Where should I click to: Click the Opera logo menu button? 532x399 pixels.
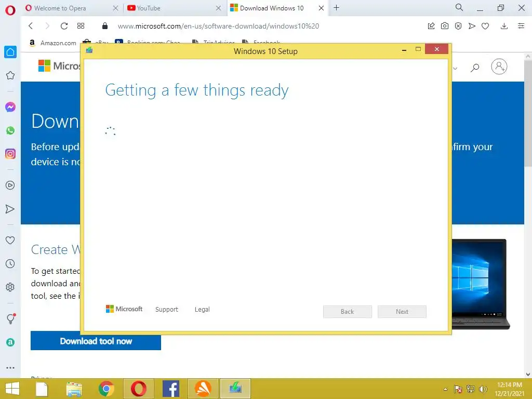[x=10, y=10]
